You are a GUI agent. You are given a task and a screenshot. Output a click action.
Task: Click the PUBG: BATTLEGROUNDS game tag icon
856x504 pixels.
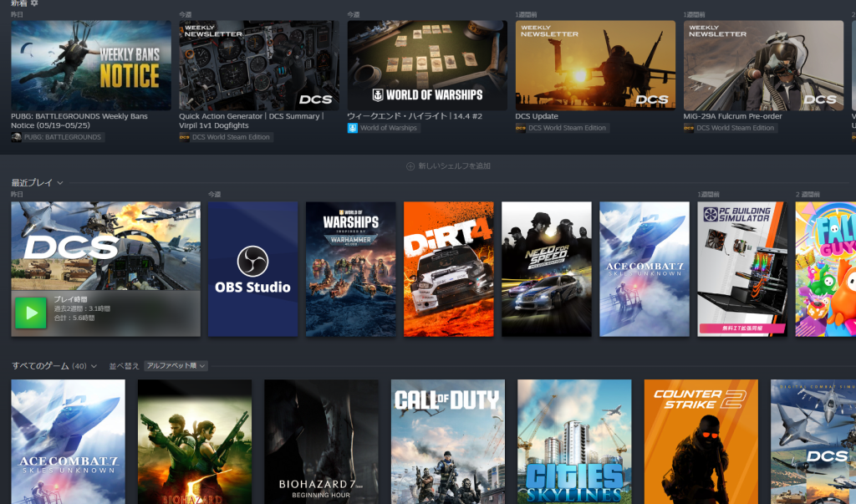pyautogui.click(x=17, y=137)
